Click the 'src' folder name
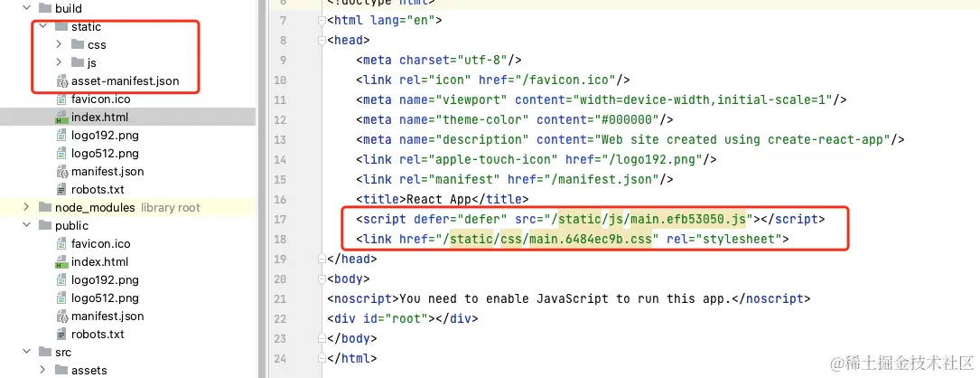The image size is (980, 378). [x=63, y=353]
